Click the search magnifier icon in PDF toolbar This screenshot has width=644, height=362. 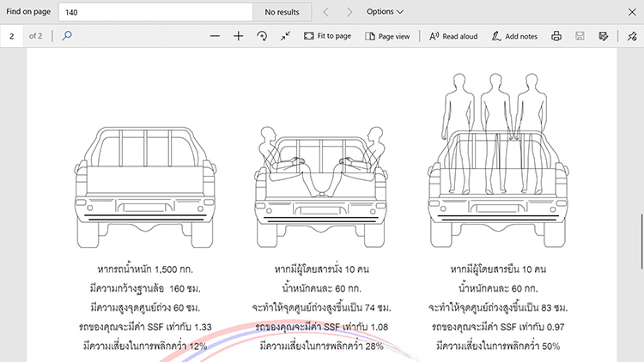pyautogui.click(x=68, y=36)
